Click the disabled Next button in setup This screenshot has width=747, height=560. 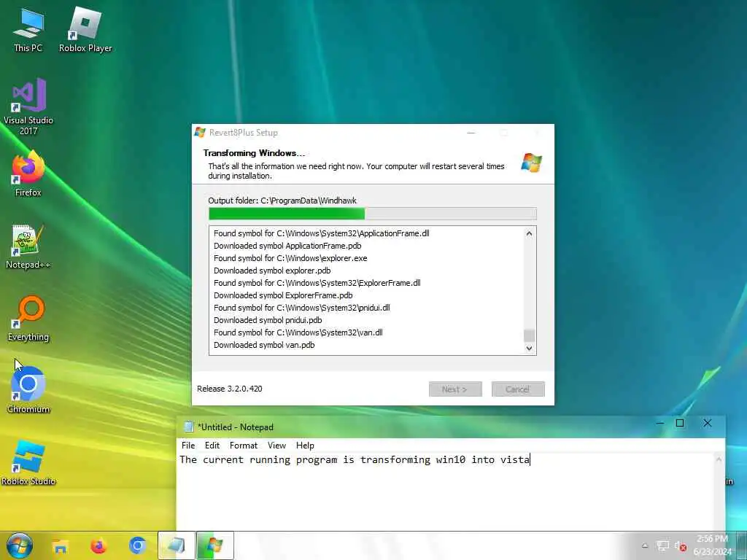pos(455,389)
